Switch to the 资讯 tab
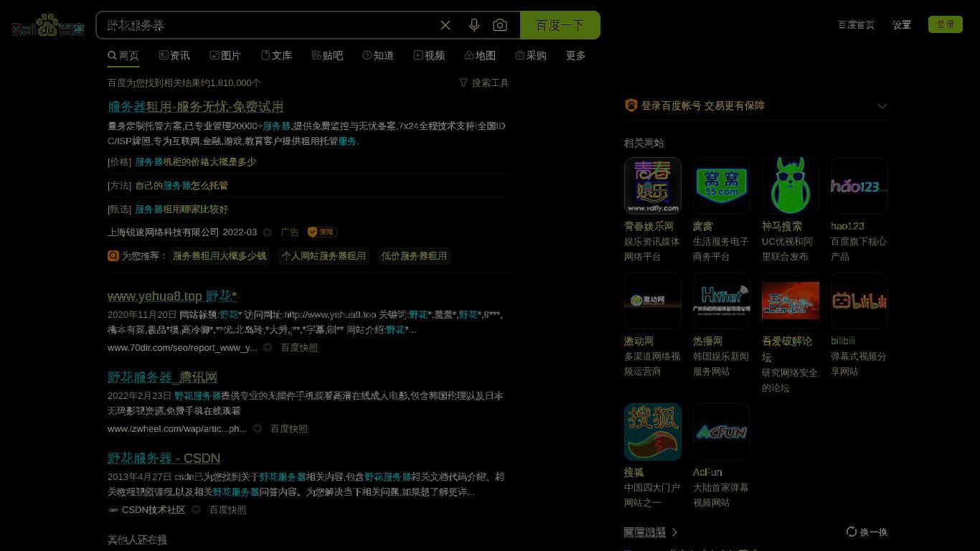Viewport: 980px width, 551px height. click(x=174, y=55)
